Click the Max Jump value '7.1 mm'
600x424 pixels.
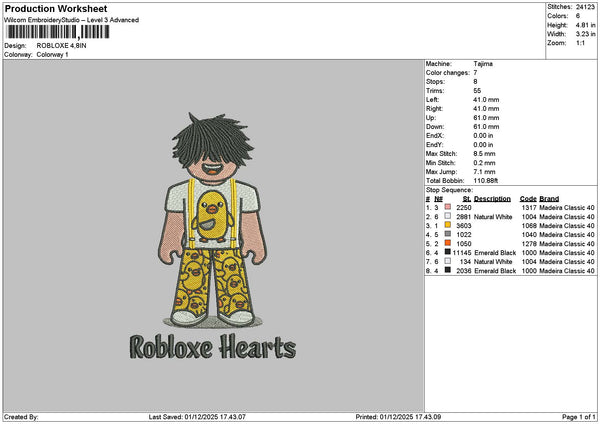[x=484, y=172]
